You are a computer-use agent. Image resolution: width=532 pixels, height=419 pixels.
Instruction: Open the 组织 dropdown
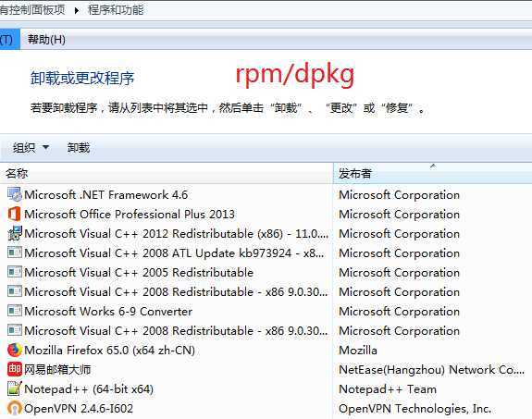pyautogui.click(x=31, y=148)
